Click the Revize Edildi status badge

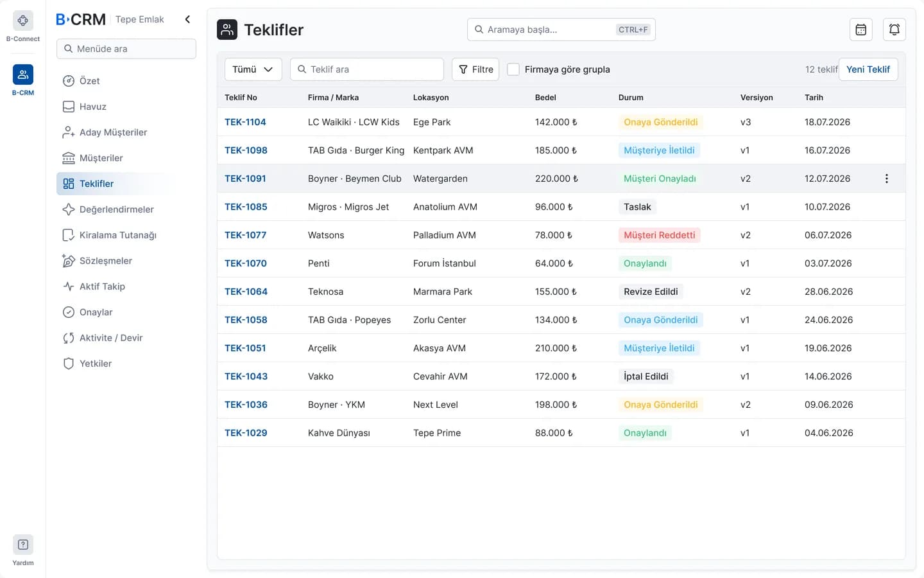coord(651,292)
